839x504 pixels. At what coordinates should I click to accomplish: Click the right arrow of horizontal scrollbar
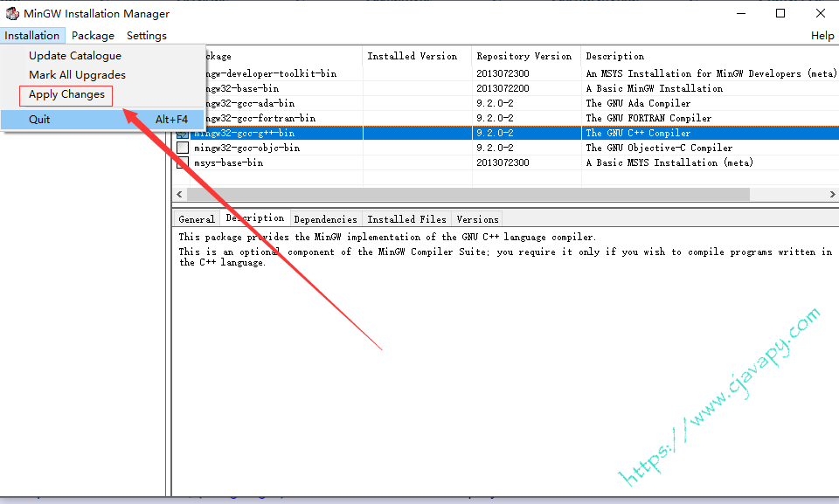tap(832, 194)
